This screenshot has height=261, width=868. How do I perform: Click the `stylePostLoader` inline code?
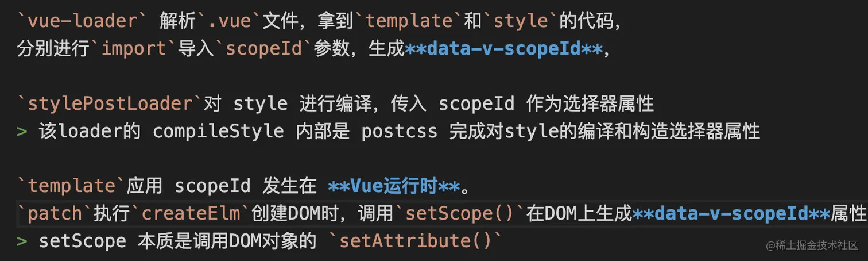click(x=109, y=104)
